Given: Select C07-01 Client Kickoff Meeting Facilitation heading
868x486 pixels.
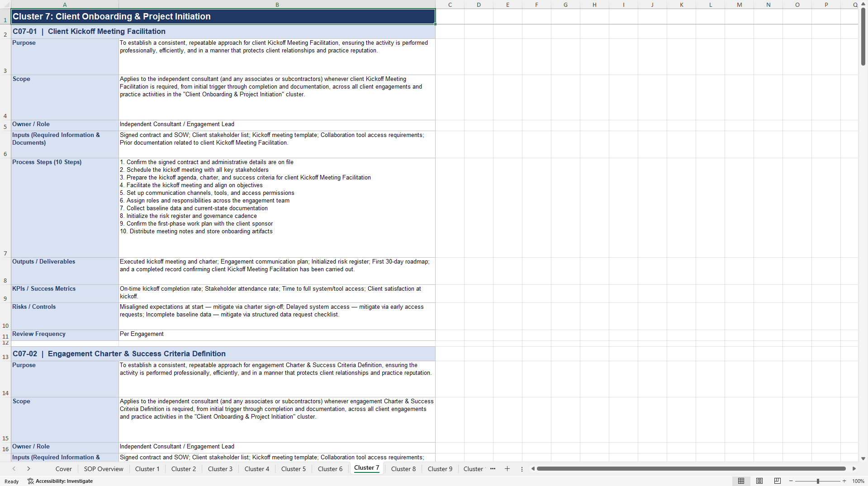Looking at the screenshot, I should (223, 31).
